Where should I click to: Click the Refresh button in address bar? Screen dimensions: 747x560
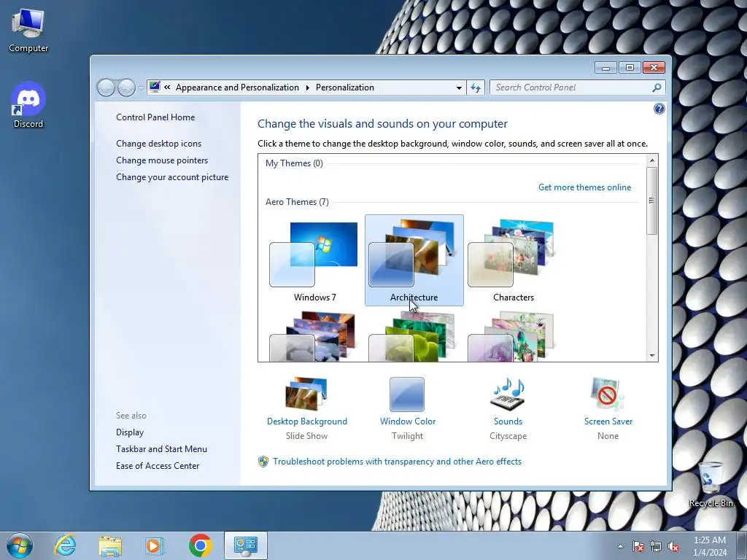[x=476, y=87]
